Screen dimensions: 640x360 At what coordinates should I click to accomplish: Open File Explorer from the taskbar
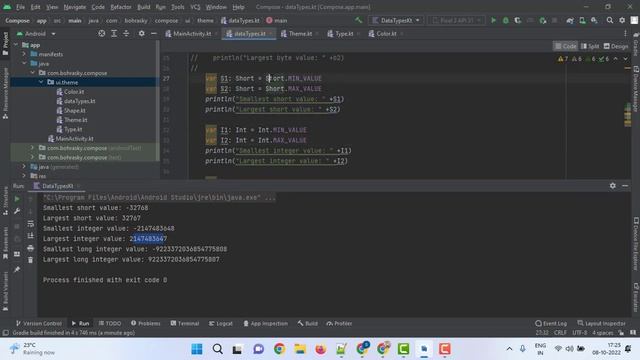[300, 349]
